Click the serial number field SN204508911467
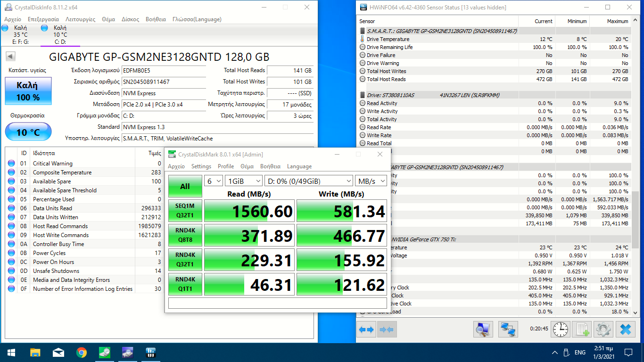 click(x=164, y=82)
